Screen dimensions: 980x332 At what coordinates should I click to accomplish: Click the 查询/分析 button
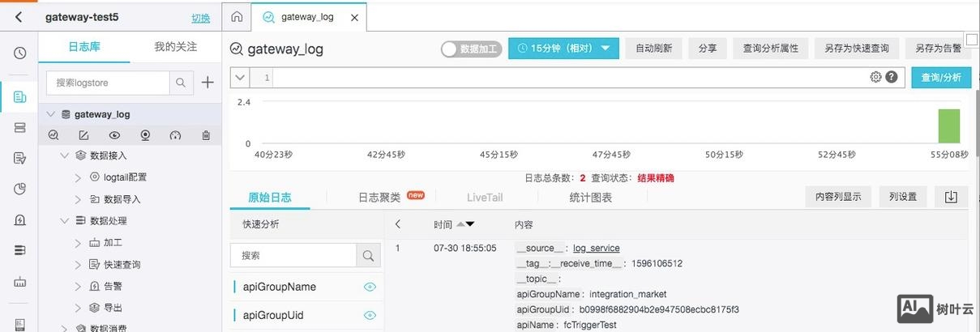(x=940, y=77)
